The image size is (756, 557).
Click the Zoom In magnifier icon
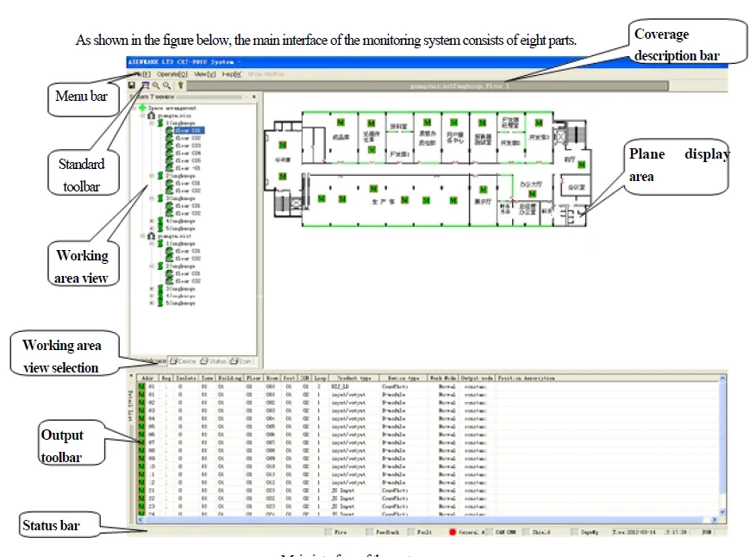pos(156,85)
